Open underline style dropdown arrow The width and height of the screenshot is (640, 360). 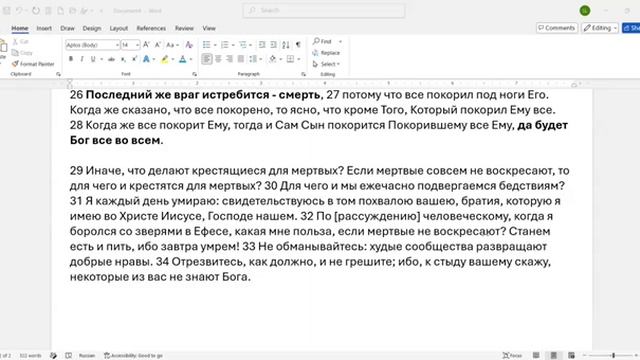point(101,60)
